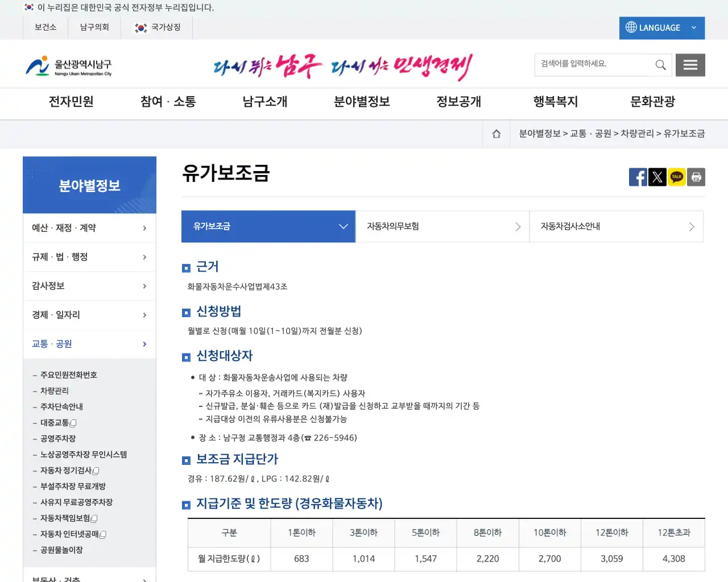Open 남구소개 main menu

[265, 102]
